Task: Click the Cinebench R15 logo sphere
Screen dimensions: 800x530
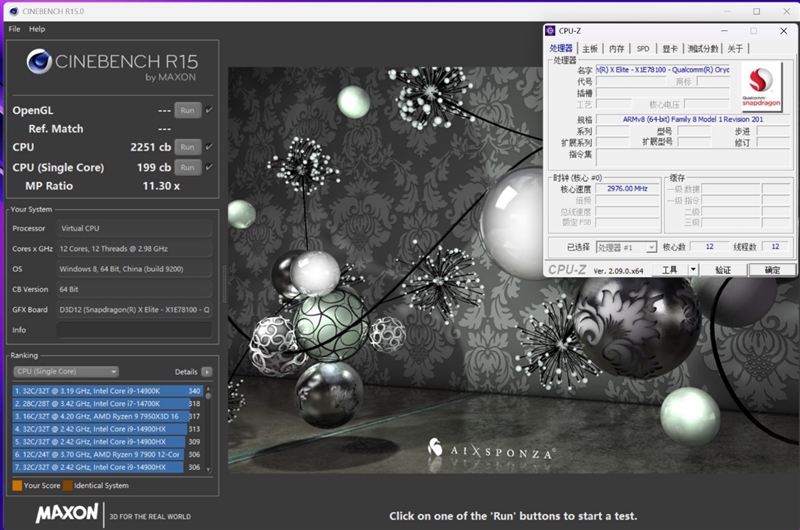Action: [39, 62]
